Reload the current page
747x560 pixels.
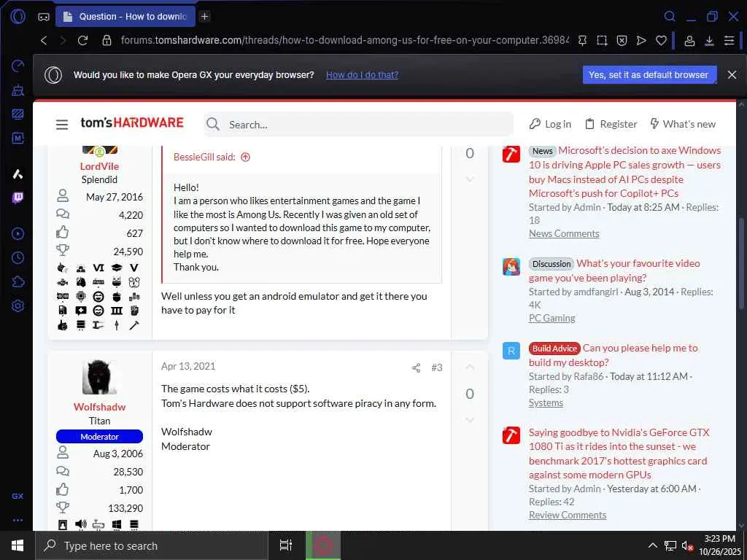coord(82,40)
